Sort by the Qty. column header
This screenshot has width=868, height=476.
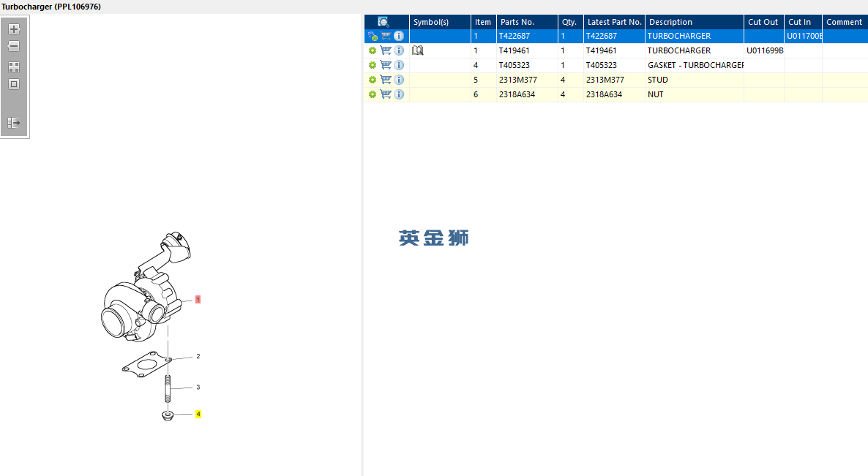[x=571, y=22]
